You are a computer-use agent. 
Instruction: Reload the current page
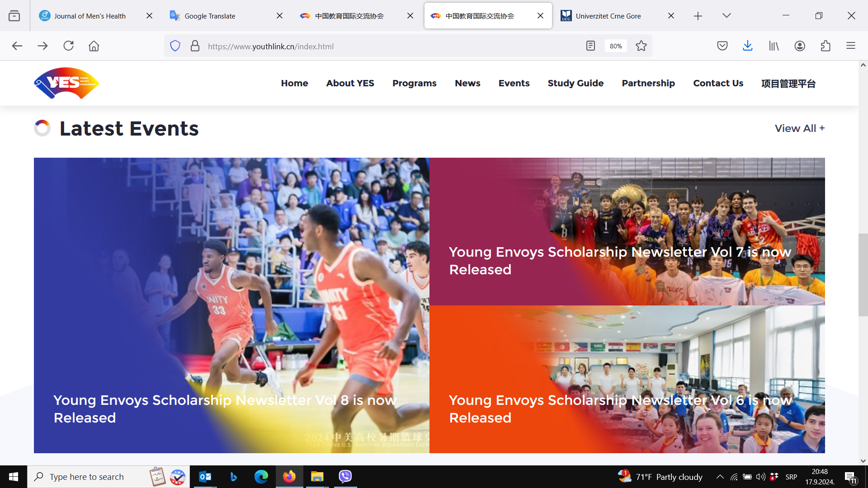68,46
